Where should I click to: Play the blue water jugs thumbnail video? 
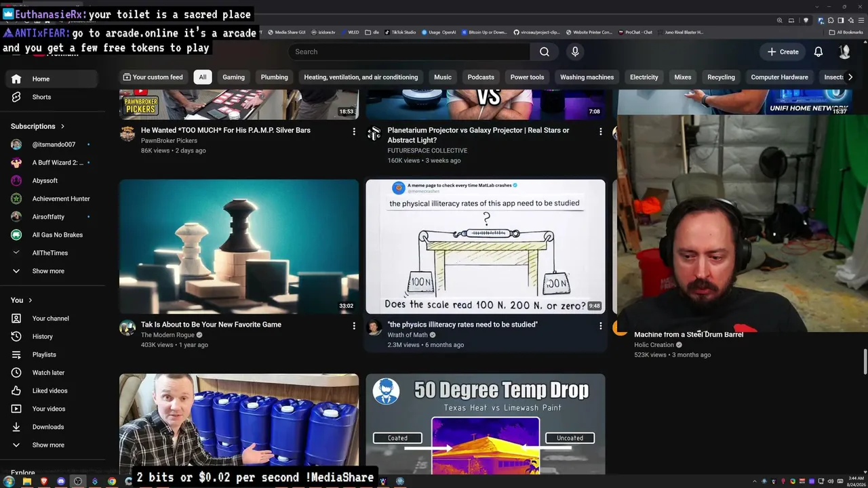(x=239, y=424)
